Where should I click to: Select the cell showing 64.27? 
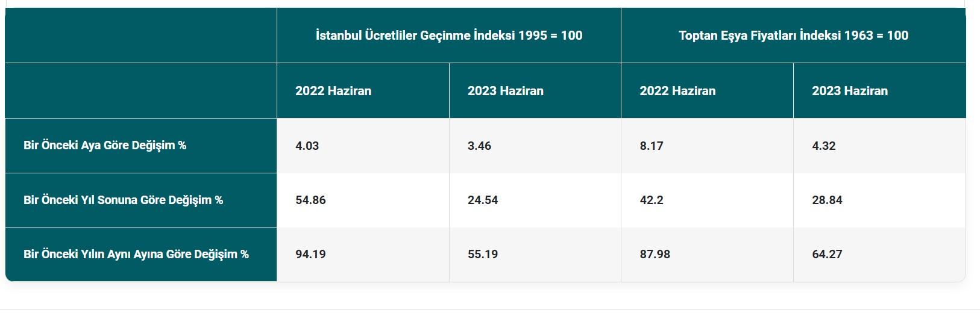tap(827, 254)
